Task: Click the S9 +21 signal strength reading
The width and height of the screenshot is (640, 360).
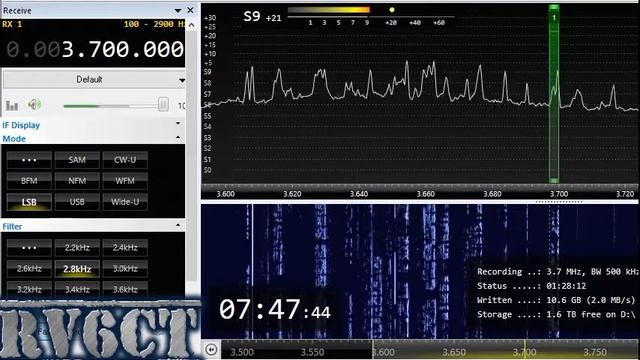Action: [262, 17]
